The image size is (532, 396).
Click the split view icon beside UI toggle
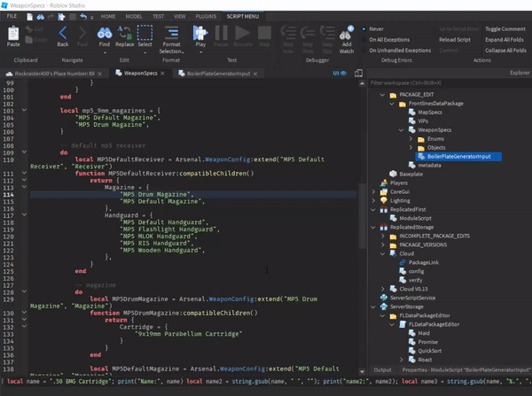pos(358,73)
